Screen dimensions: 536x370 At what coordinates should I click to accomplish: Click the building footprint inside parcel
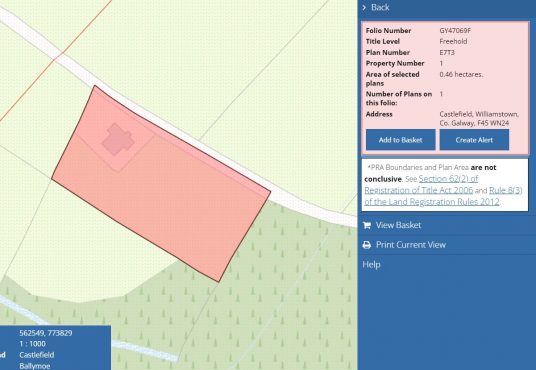(118, 140)
